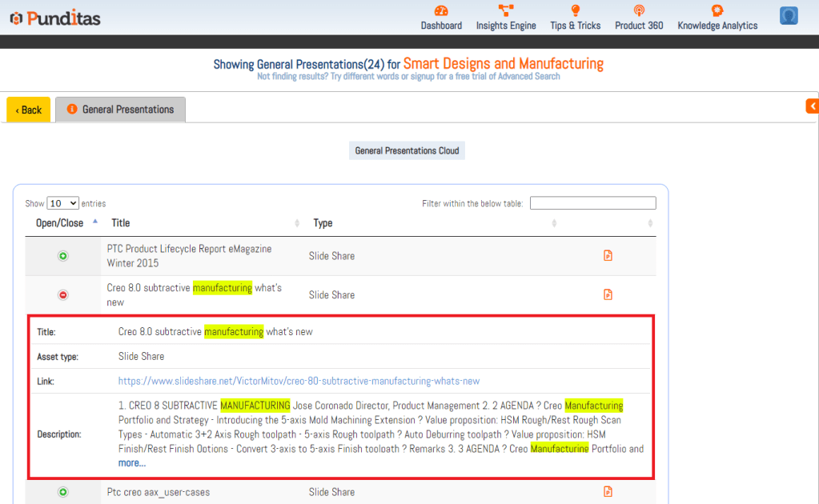
Task: Open slide icon for PTC Product Lifecycle row
Action: click(x=608, y=256)
